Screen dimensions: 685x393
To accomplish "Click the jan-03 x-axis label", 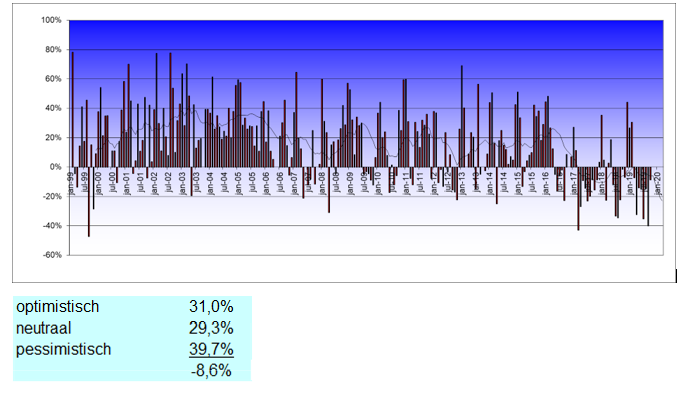I will pyautogui.click(x=183, y=183).
